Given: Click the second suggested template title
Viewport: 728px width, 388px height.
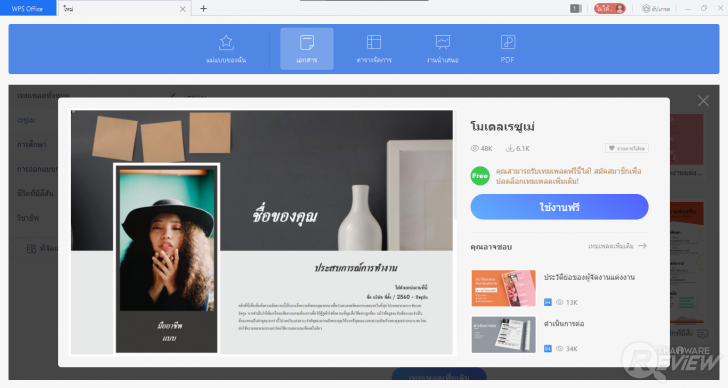Looking at the screenshot, I should pos(564,323).
